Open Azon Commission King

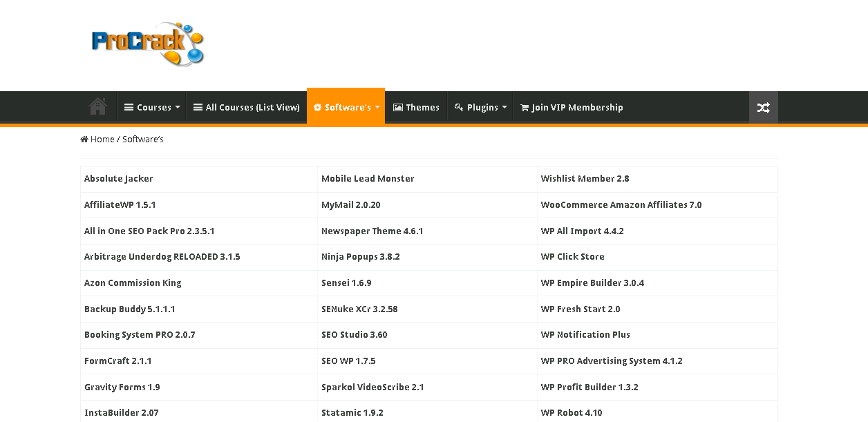(x=133, y=283)
